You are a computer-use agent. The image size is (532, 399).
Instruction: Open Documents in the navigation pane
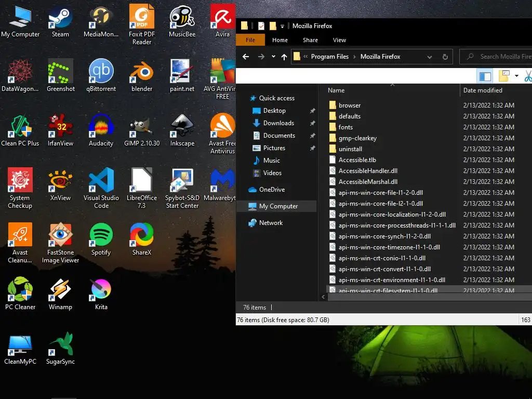point(279,136)
